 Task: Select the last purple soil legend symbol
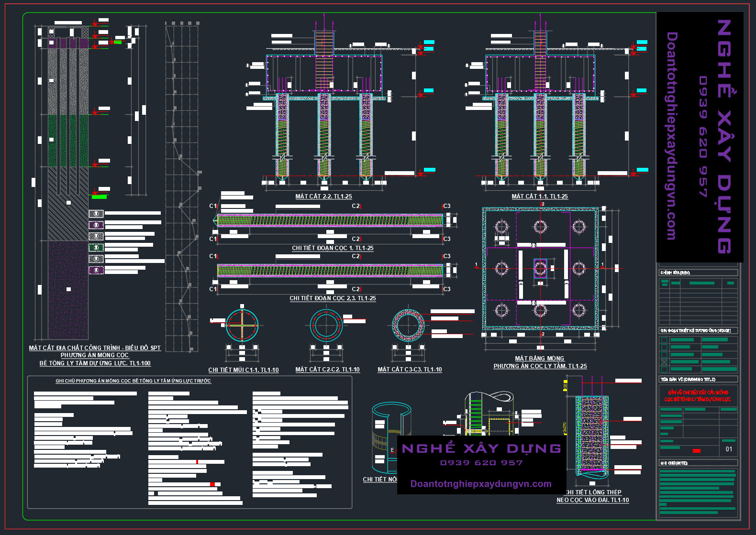(96, 270)
